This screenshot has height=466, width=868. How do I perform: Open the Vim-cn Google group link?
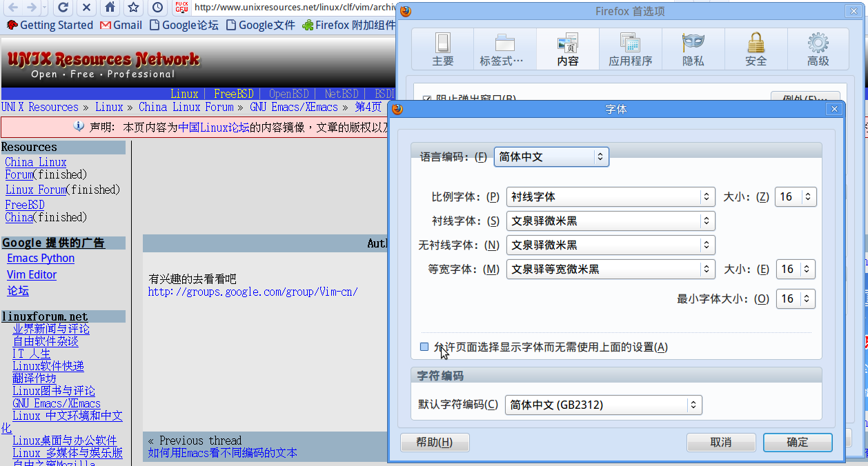(x=253, y=292)
